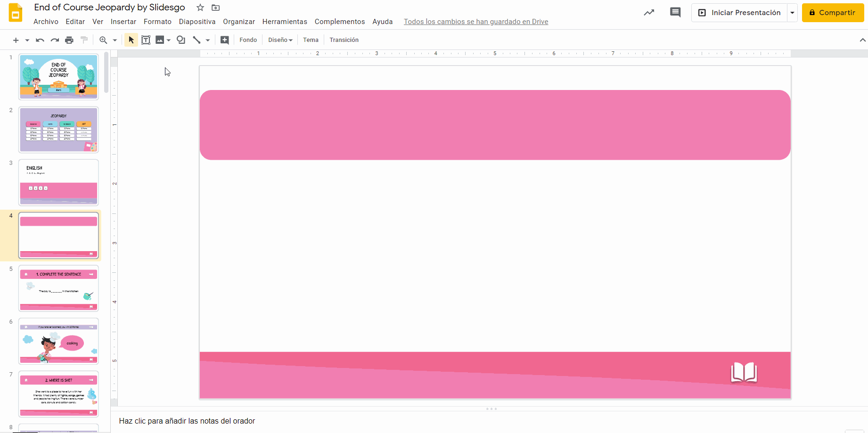
Task: Open the Archivo menu
Action: 46,22
